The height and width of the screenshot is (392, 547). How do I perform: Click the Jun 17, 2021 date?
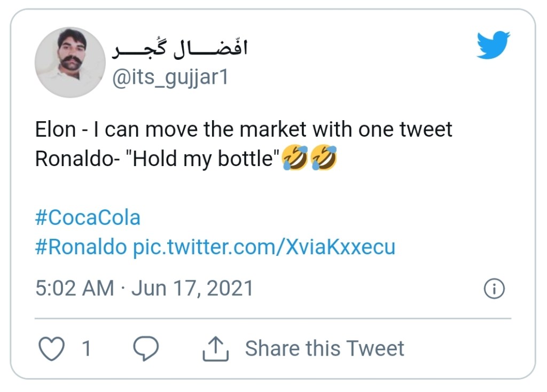192,288
